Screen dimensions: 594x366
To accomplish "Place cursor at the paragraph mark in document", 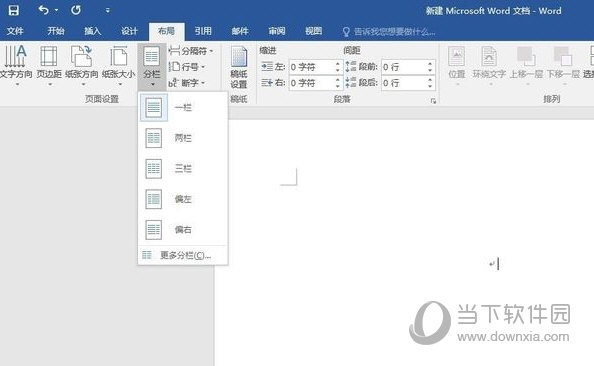I will (492, 264).
